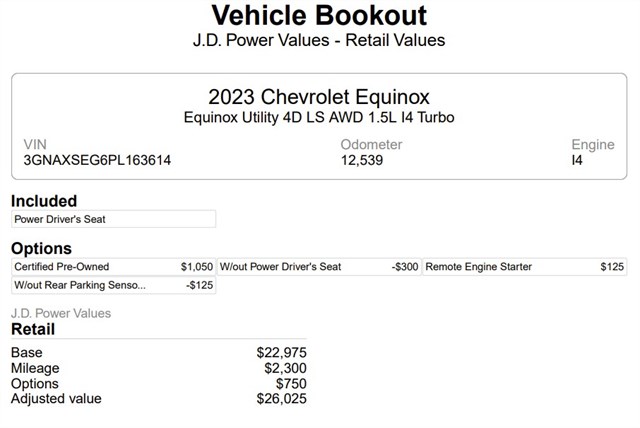Click the I4 engine value
640x428 pixels.
coord(577,160)
